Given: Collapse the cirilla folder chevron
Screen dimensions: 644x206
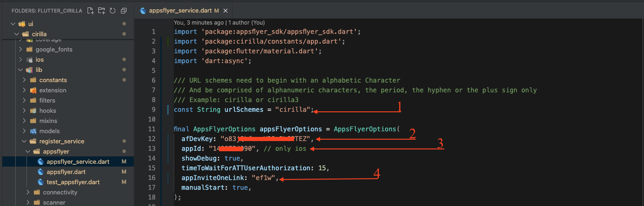Looking at the screenshot, I should tap(17, 34).
